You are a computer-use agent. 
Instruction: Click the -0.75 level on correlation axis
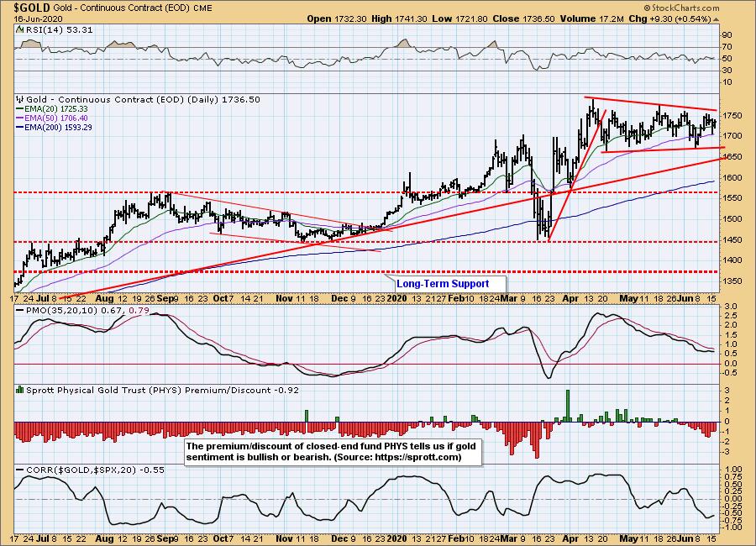point(732,520)
